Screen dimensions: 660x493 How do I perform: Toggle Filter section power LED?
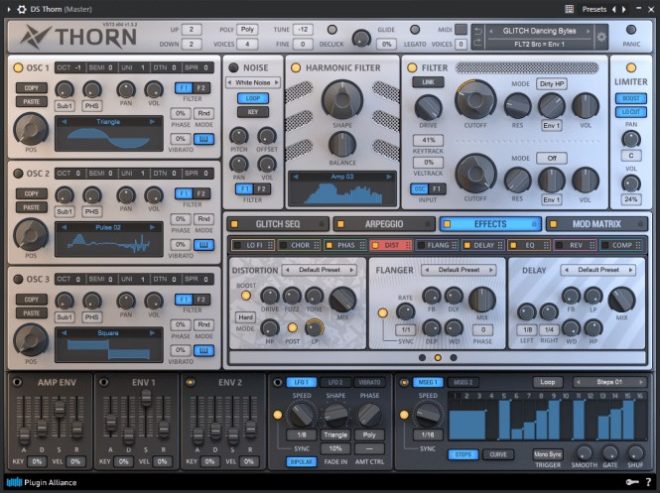[412, 68]
